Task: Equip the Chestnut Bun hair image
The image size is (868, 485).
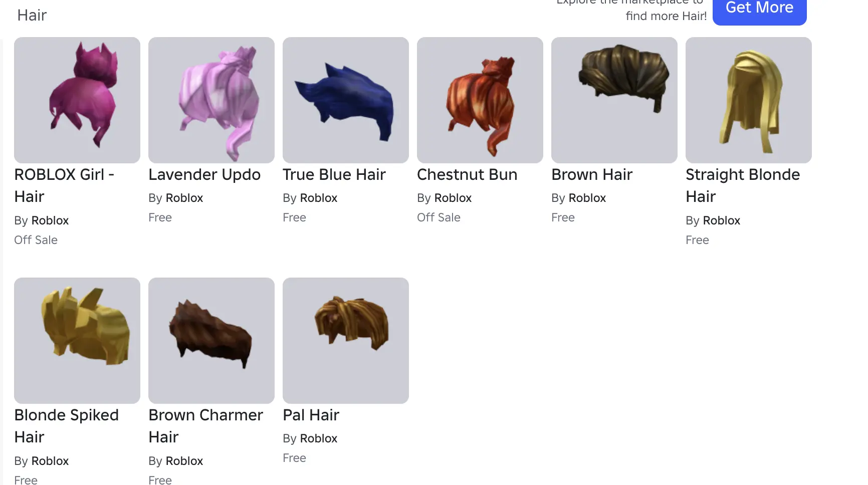Action: click(480, 100)
